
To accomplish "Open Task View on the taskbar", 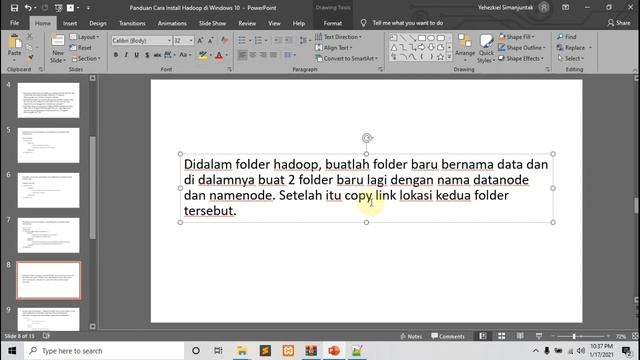I will tap(218, 351).
